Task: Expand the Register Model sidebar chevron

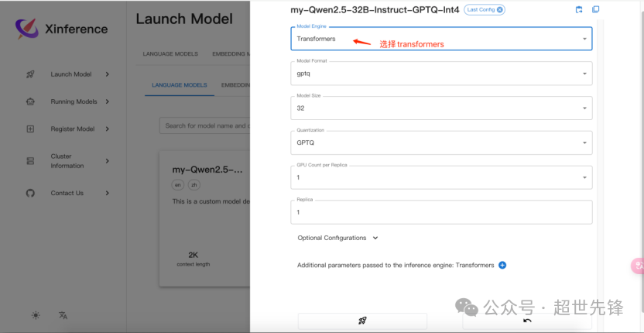Action: click(x=107, y=129)
